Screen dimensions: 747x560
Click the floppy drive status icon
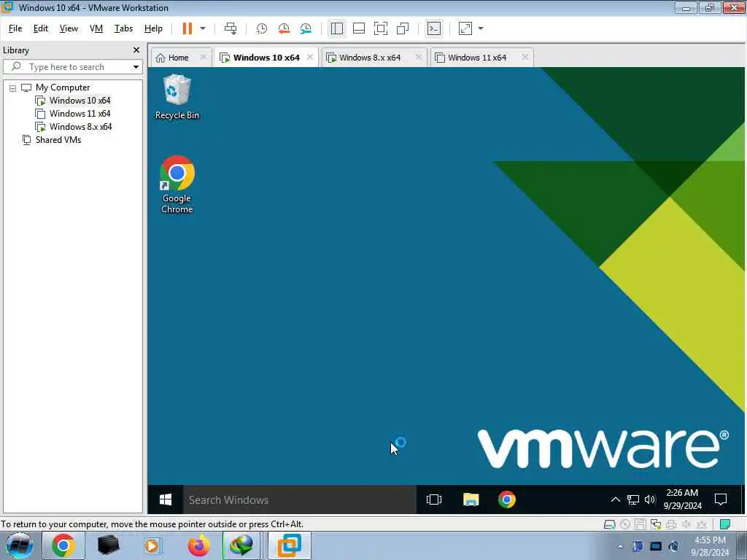pos(640,524)
